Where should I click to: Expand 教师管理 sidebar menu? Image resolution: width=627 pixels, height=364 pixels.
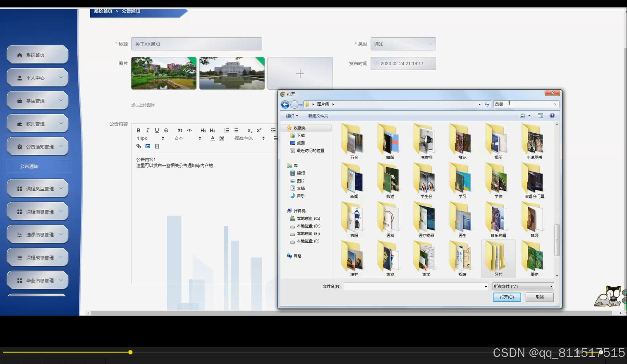(37, 124)
